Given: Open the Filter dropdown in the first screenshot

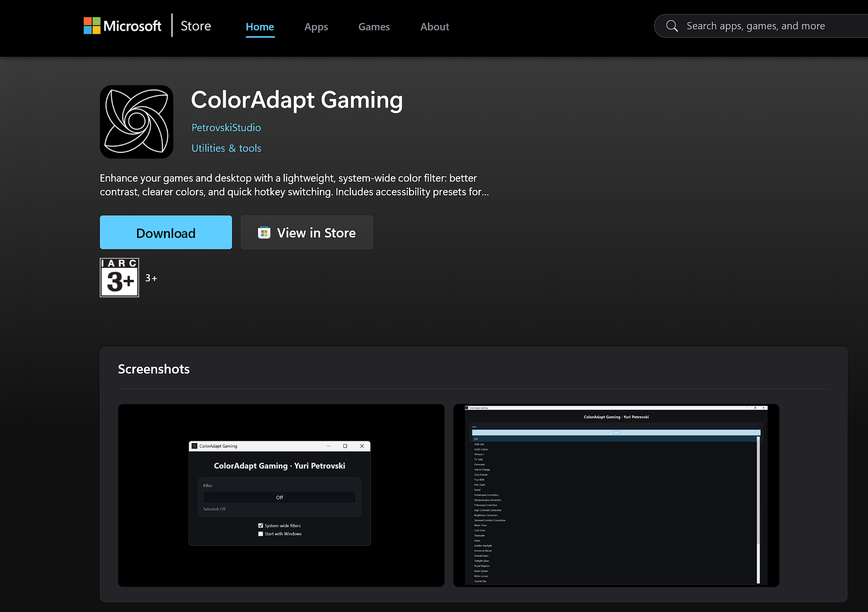Looking at the screenshot, I should click(279, 497).
